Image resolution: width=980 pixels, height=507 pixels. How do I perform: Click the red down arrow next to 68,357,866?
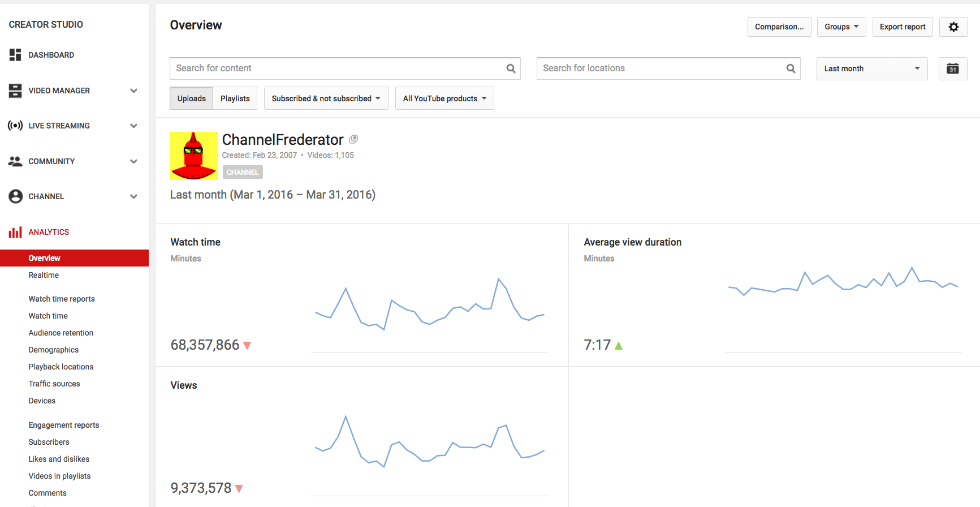coord(247,345)
